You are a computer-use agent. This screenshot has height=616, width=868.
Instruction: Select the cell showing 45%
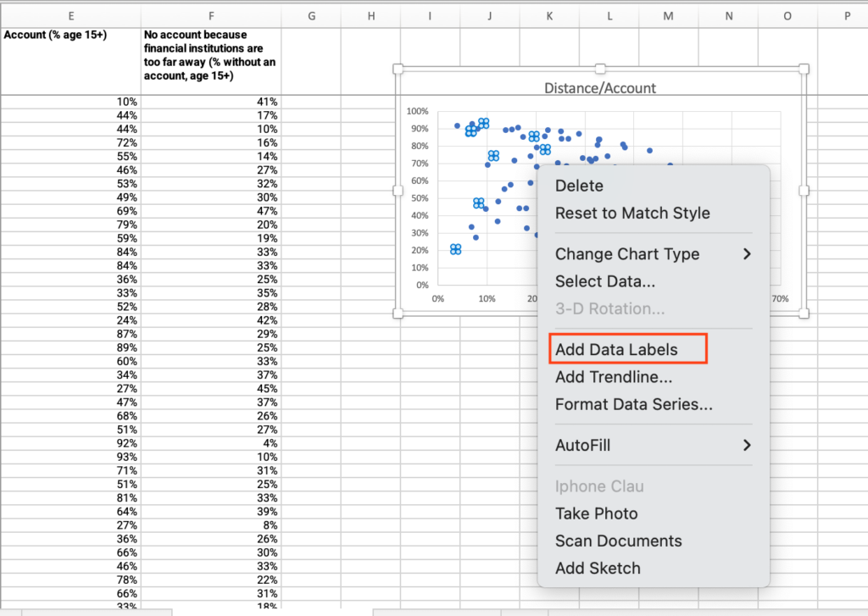(211, 389)
